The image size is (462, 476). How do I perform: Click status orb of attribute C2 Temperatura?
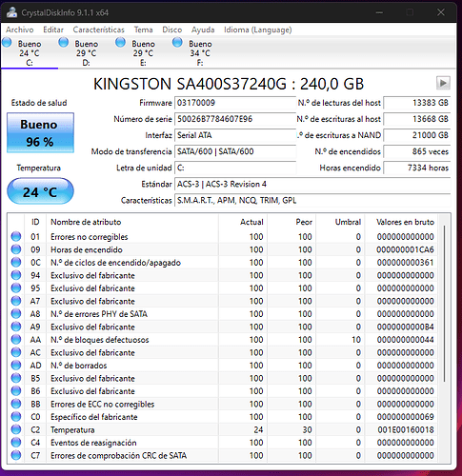16,429
